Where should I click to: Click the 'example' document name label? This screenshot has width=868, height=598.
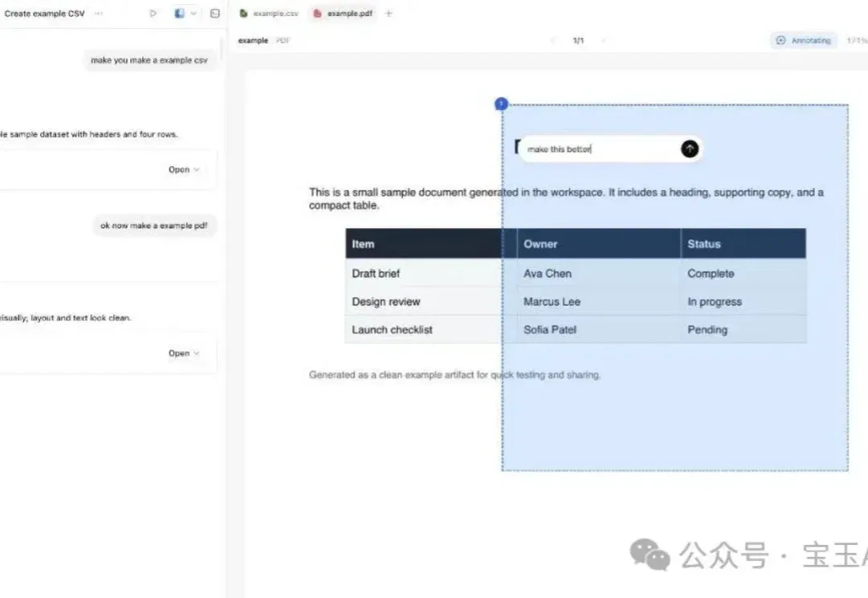pos(253,40)
